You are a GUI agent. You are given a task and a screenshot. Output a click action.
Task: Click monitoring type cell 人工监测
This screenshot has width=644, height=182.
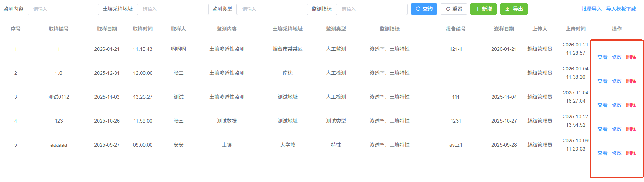pyautogui.click(x=336, y=49)
